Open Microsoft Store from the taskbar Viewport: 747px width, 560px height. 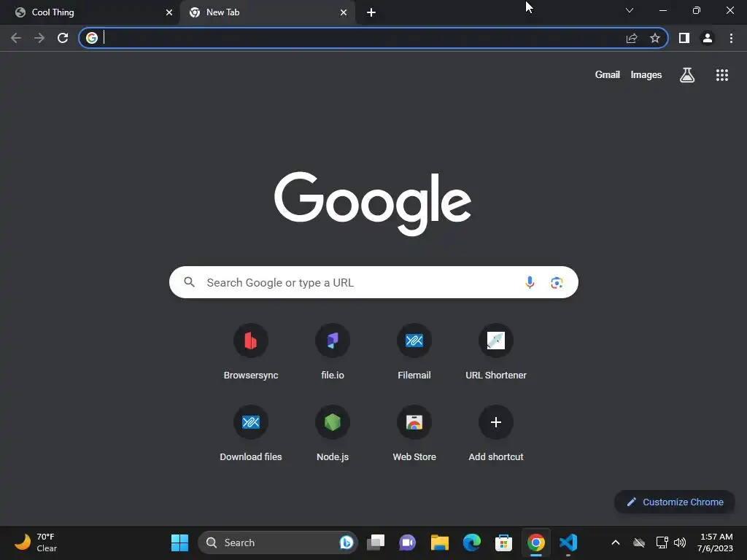click(x=503, y=542)
